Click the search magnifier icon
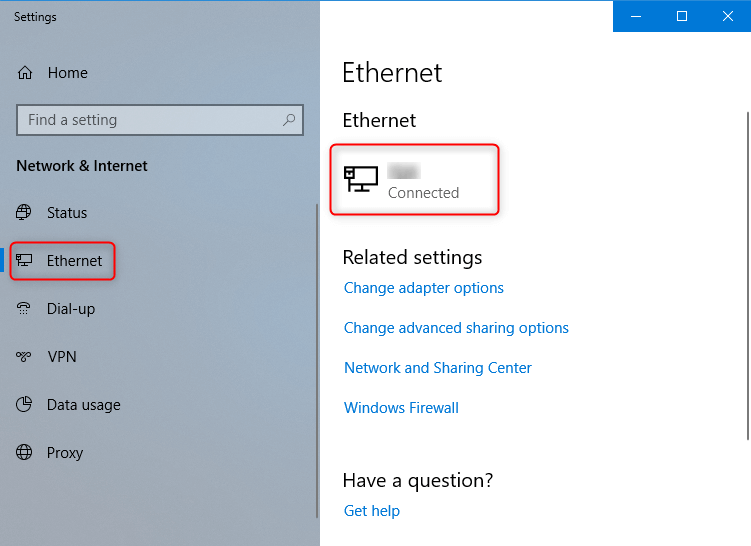Viewport: 751px width, 546px height. coord(289,120)
